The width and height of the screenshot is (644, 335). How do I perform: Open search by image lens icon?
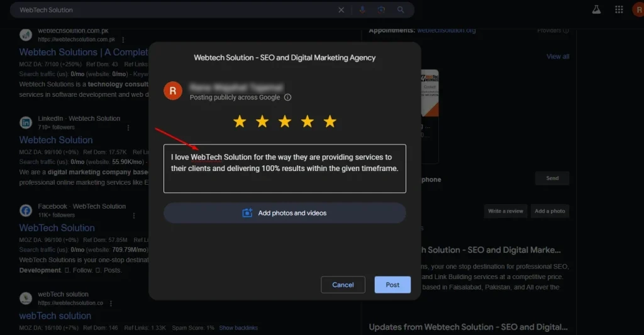(381, 10)
